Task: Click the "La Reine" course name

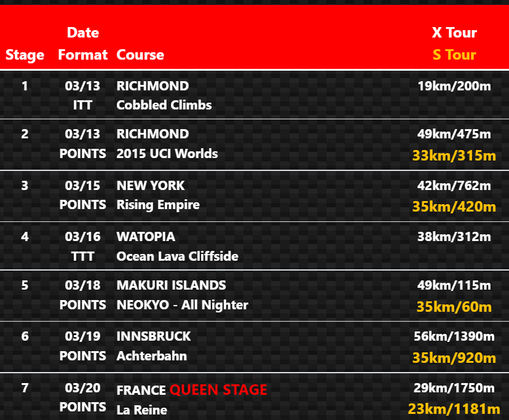Action: [141, 409]
